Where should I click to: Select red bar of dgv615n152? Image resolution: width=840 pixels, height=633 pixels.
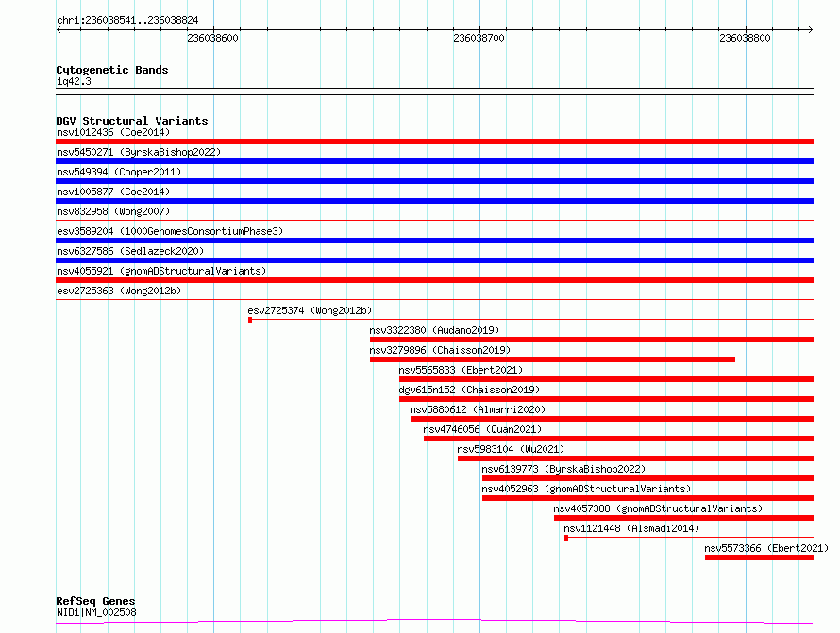607,399
